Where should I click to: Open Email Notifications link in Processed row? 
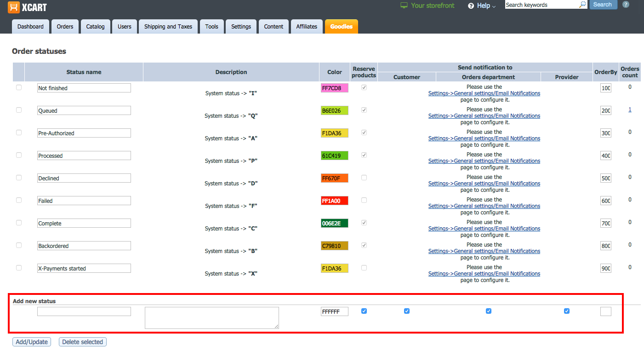(484, 161)
